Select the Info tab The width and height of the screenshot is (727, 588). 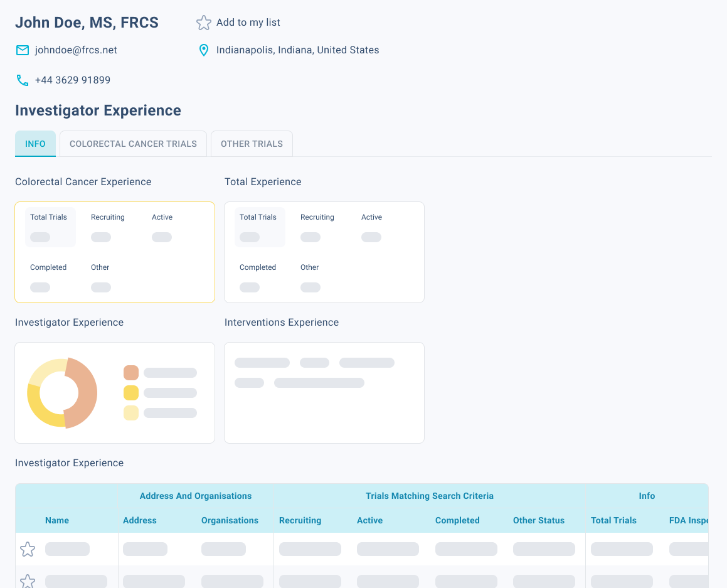pos(35,144)
